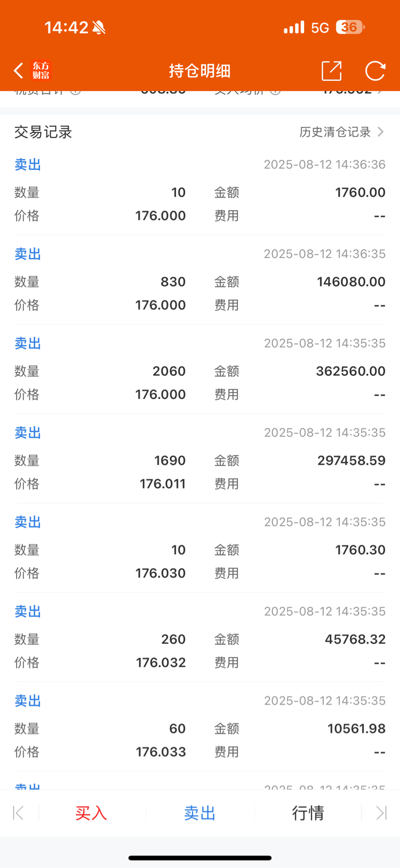This screenshot has width=400, height=868.
Task: Jump to first stock arrow icon
Action: [x=19, y=812]
